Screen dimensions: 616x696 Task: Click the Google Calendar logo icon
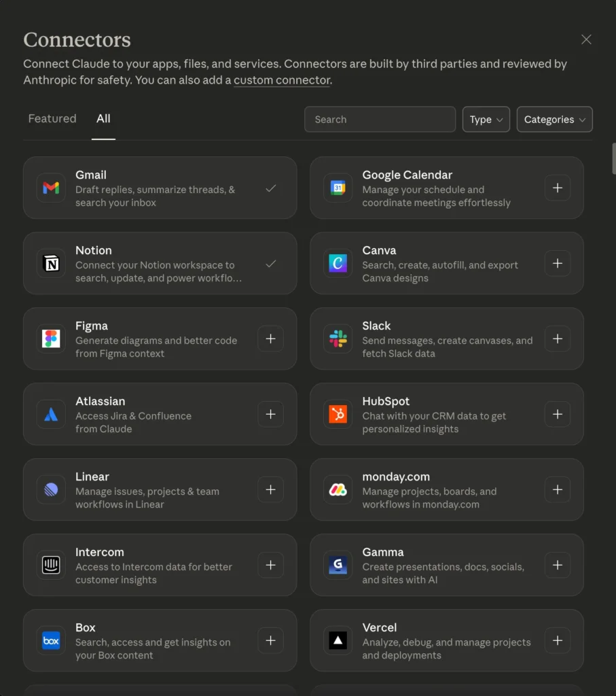click(x=338, y=188)
